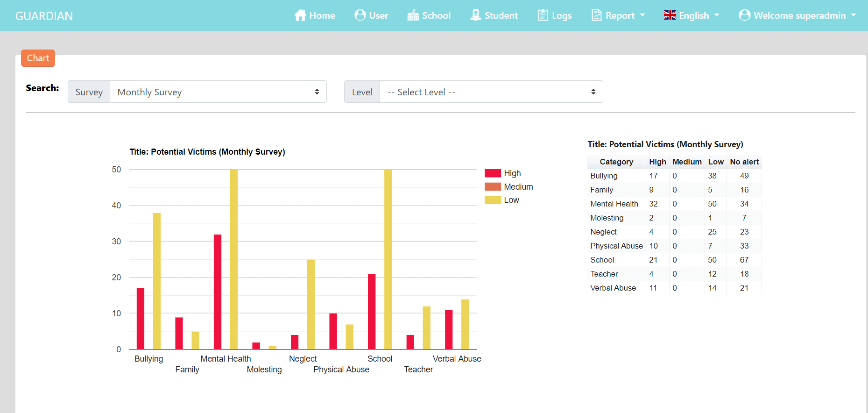Click the School building icon

click(x=413, y=15)
